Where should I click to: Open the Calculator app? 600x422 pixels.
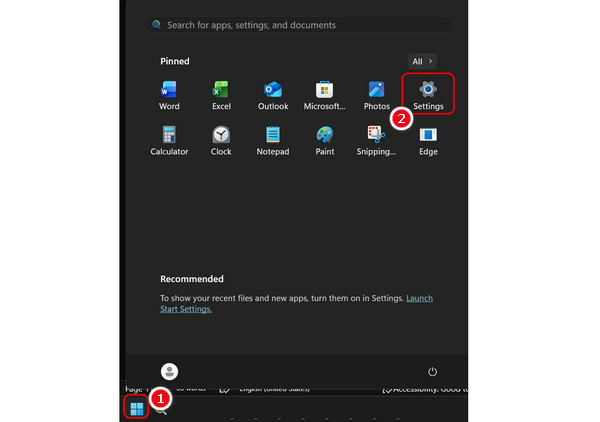coord(169,140)
